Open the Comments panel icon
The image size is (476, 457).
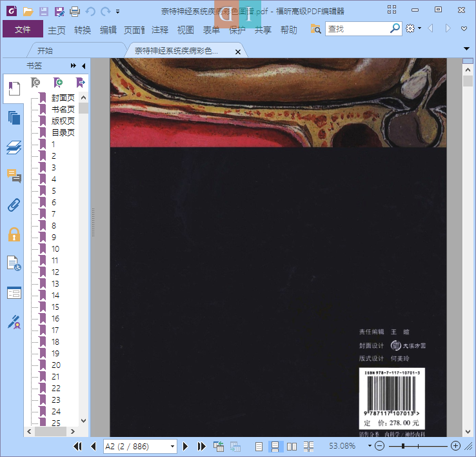(14, 176)
